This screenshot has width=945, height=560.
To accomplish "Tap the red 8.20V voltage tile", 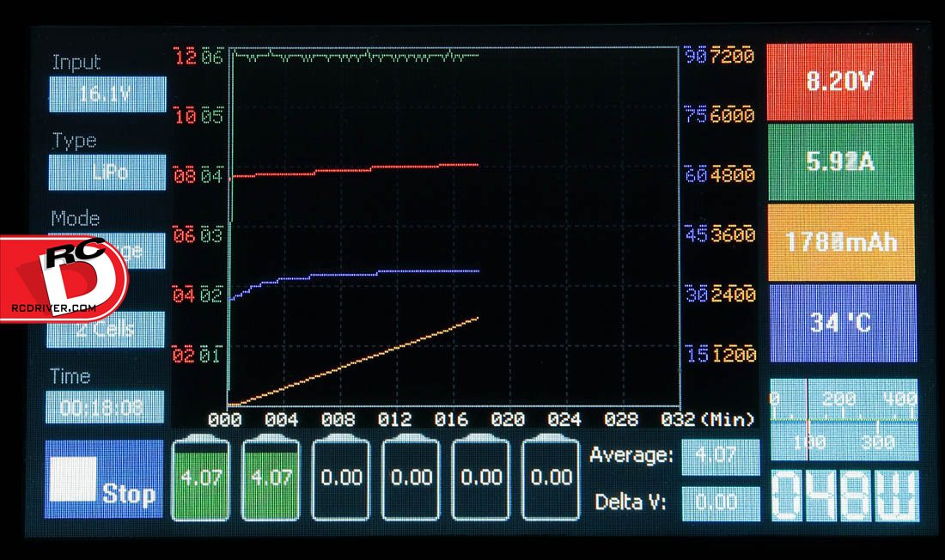I will point(839,82).
